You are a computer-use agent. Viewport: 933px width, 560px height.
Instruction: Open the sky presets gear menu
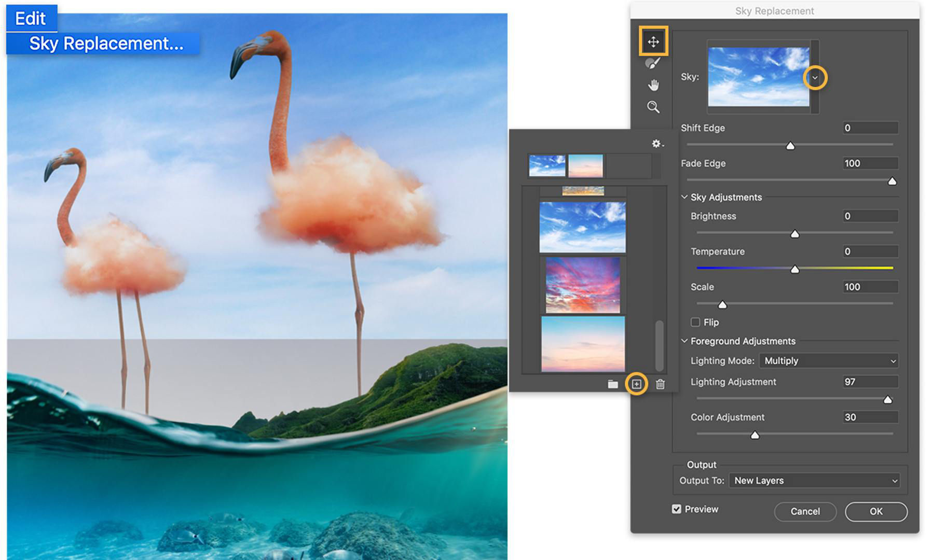click(x=657, y=144)
